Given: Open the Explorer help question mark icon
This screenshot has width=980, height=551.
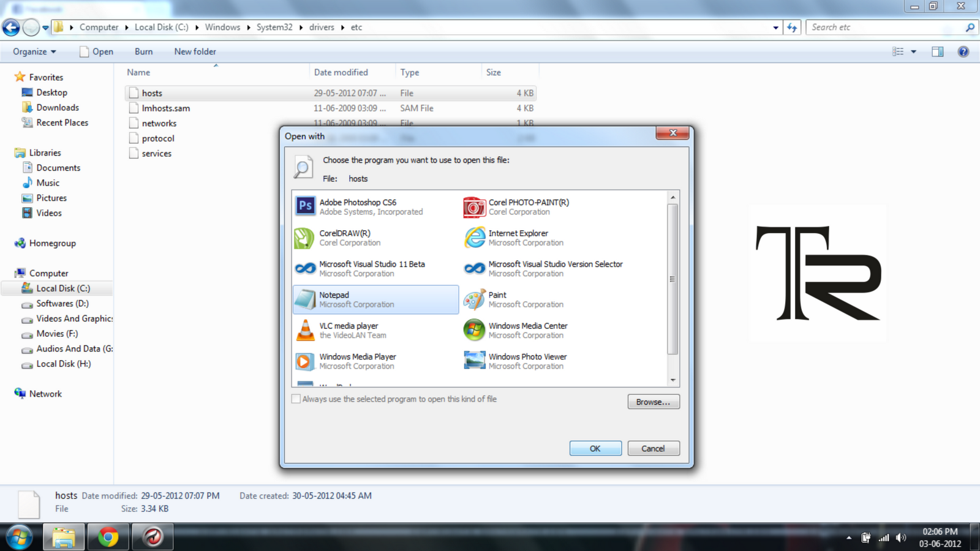Looking at the screenshot, I should (x=963, y=52).
